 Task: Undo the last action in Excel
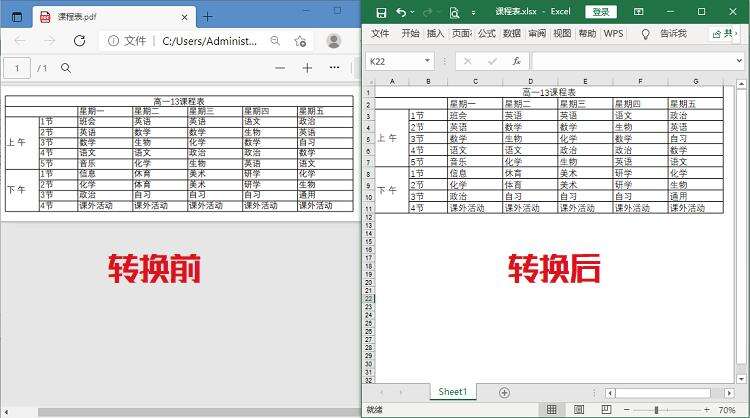[401, 13]
